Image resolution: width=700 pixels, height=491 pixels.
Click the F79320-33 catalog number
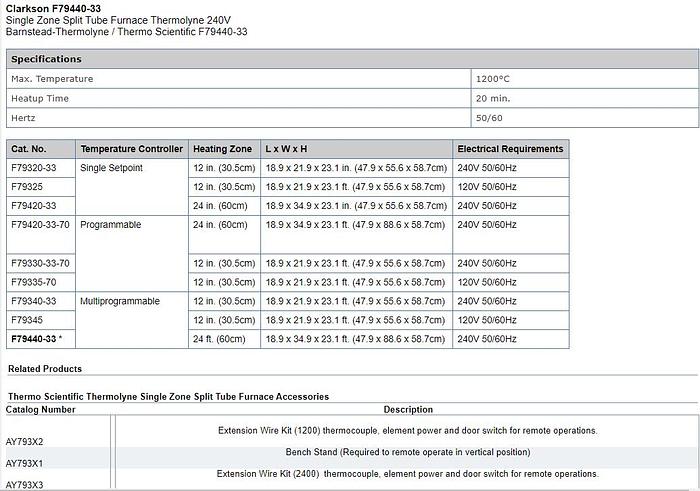33,168
